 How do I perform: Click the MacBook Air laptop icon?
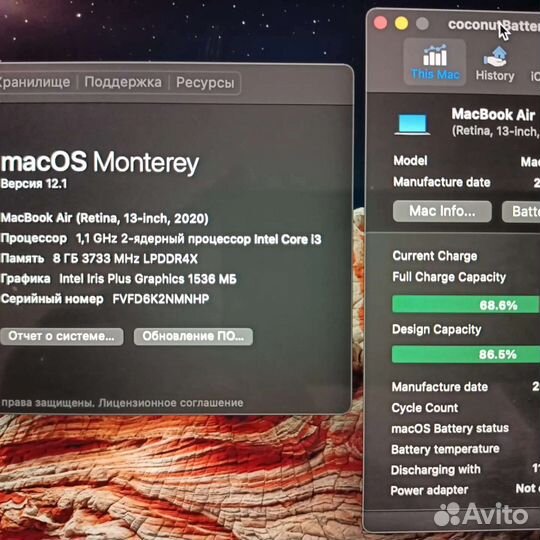(412, 124)
